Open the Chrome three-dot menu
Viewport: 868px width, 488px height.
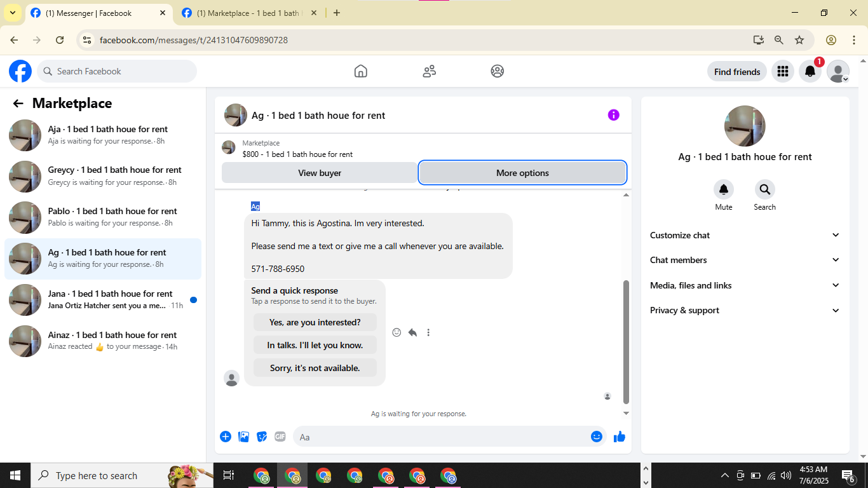pyautogui.click(x=854, y=40)
